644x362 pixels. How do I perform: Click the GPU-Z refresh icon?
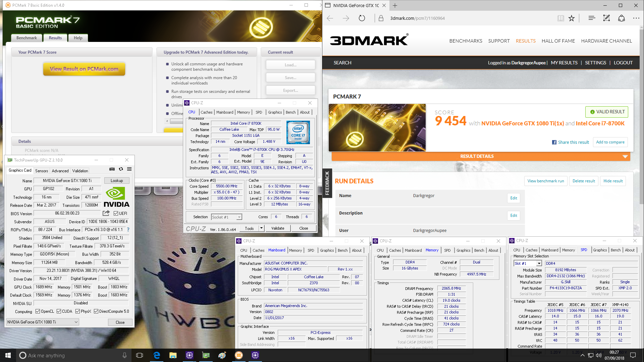121,169
